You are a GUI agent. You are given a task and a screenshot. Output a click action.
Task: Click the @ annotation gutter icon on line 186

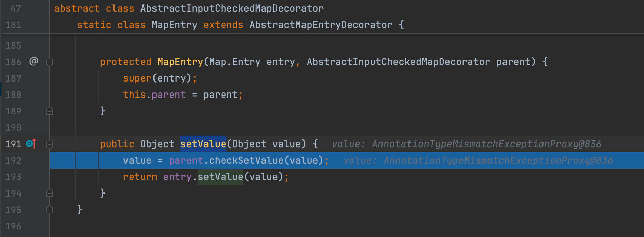(33, 61)
